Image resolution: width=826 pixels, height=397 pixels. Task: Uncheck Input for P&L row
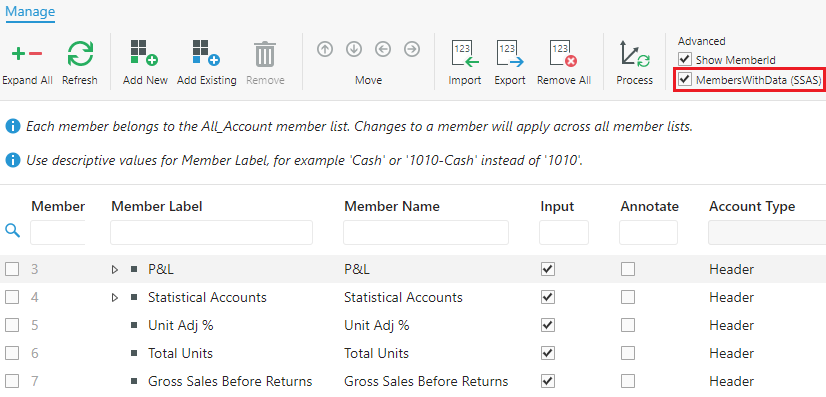pos(548,270)
